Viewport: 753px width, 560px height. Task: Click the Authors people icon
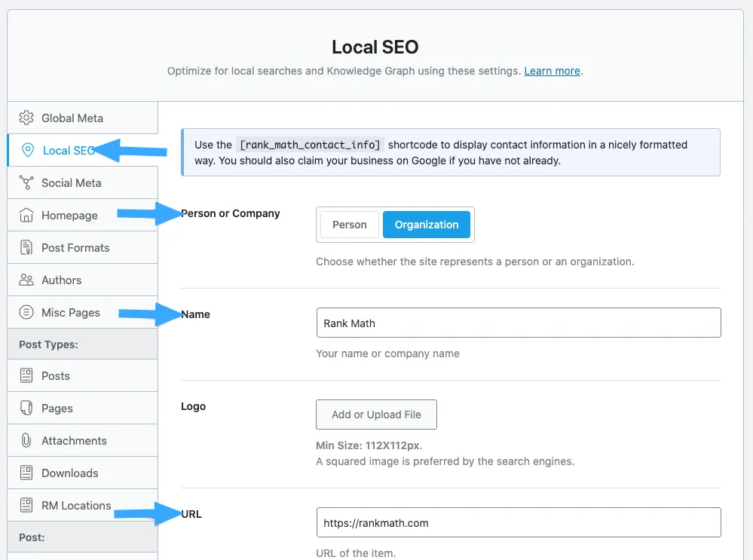(x=26, y=280)
